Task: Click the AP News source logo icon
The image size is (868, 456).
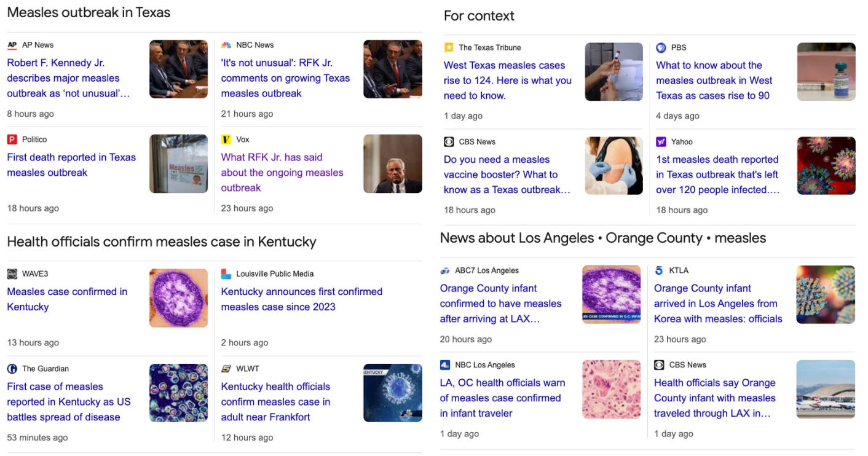Action: [12, 45]
